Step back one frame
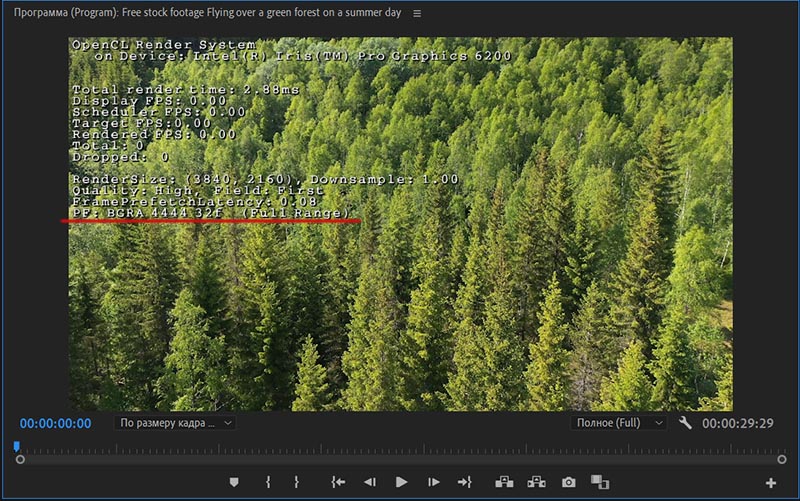Viewport: 800px width, 501px height. pyautogui.click(x=370, y=482)
